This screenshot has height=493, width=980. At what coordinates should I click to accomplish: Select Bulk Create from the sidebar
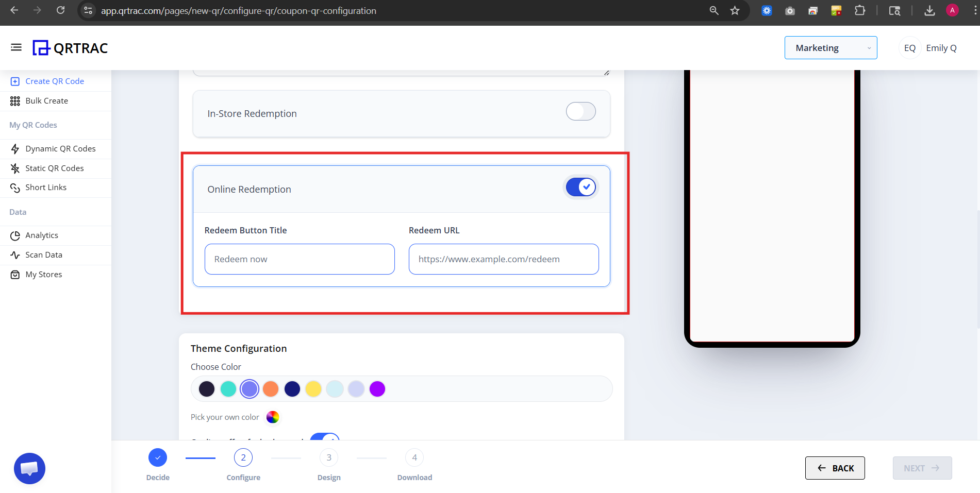pos(47,100)
